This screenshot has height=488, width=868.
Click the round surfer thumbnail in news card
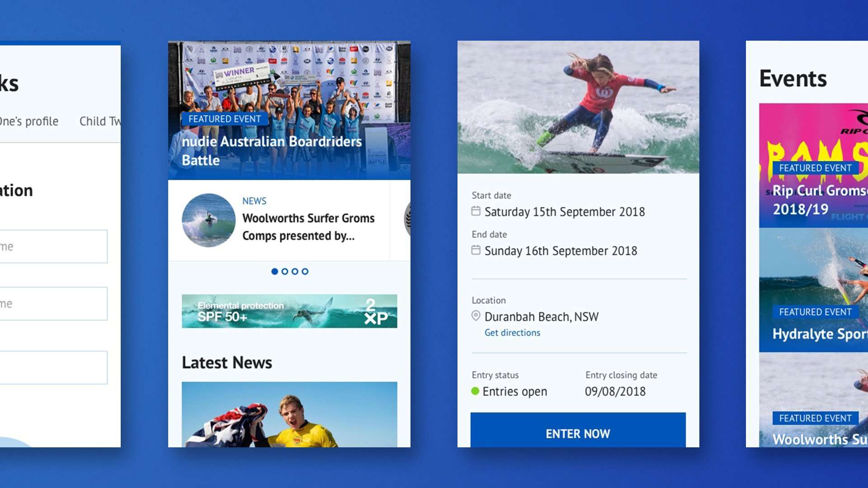pos(208,220)
